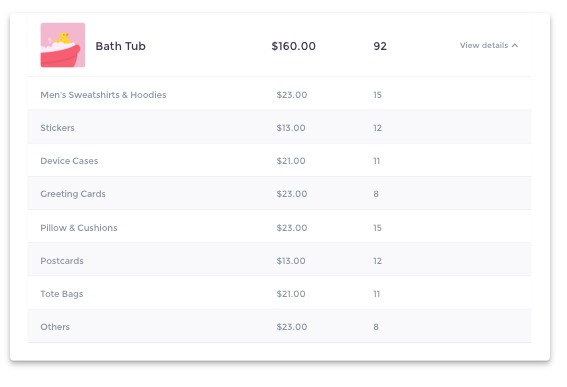
Task: Click the total quantity 92
Action: pos(380,46)
